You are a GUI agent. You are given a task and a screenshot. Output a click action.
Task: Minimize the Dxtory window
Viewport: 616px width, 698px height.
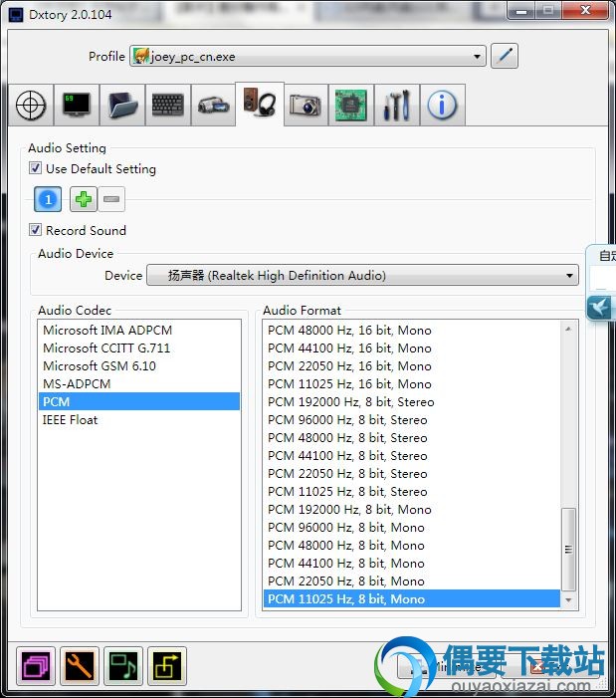[520, 11]
